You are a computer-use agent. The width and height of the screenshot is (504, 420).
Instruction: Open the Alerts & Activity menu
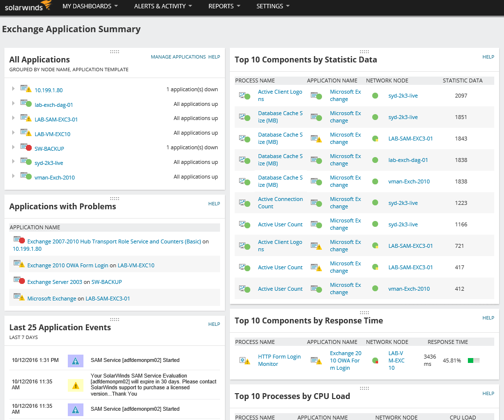pyautogui.click(x=163, y=6)
